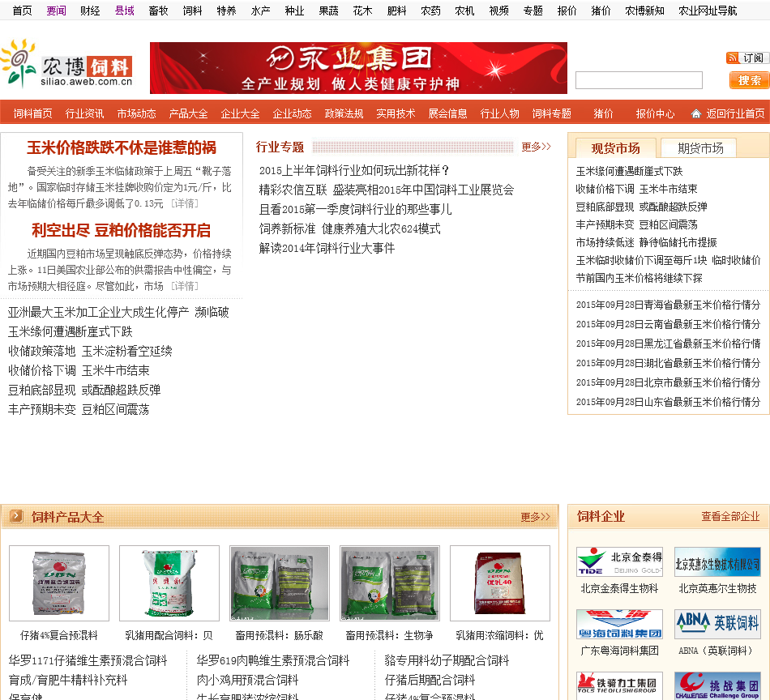The image size is (770, 700).
Task: Open the 挑战集团 Challenge Group logo
Action: click(717, 685)
